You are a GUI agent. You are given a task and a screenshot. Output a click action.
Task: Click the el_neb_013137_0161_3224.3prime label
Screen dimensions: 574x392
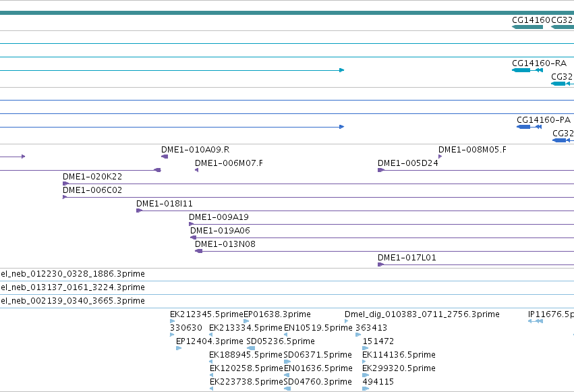[x=72, y=287]
